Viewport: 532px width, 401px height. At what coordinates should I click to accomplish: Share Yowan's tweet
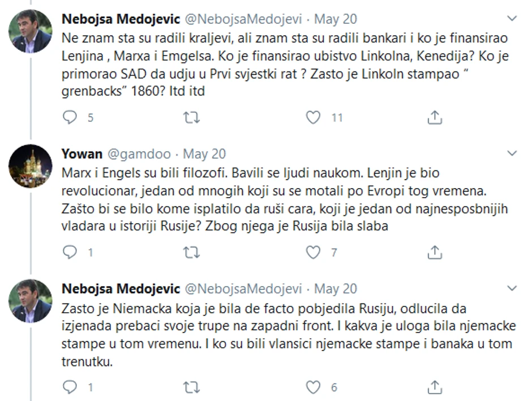coord(434,253)
